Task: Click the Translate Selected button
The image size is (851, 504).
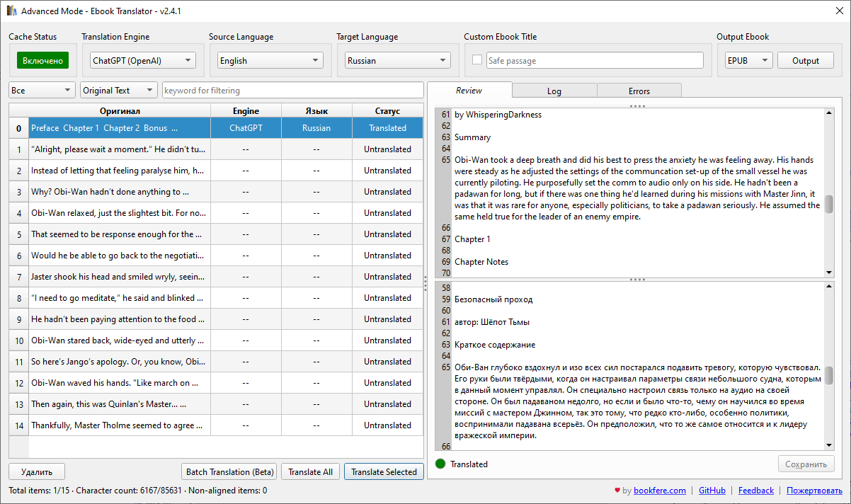Action: [384, 472]
